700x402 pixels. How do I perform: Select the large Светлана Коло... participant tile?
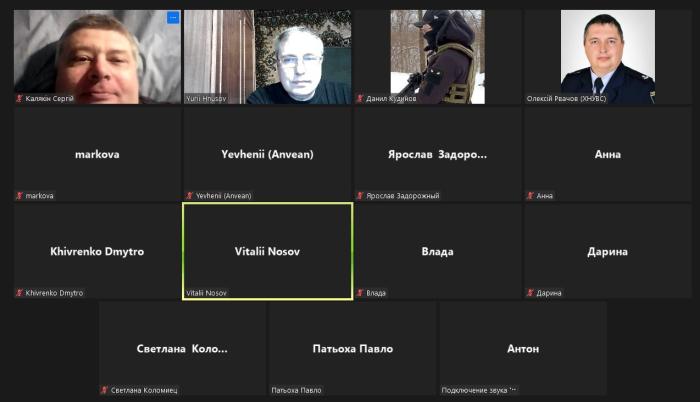(x=182, y=348)
